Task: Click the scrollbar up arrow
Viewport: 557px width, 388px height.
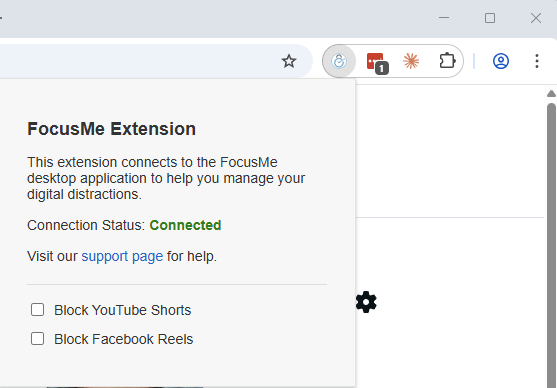Action: click(551, 94)
